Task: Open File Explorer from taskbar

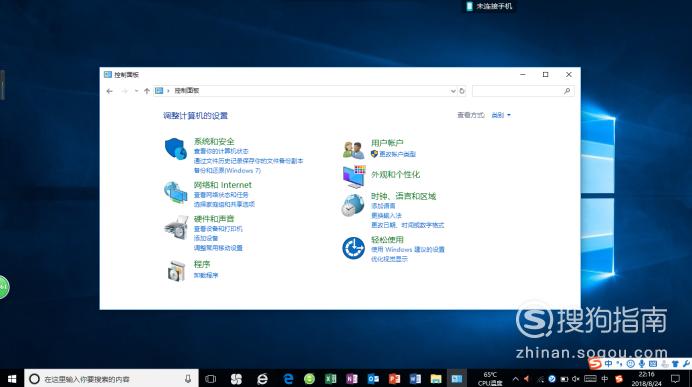Action: pyautogui.click(x=436, y=379)
